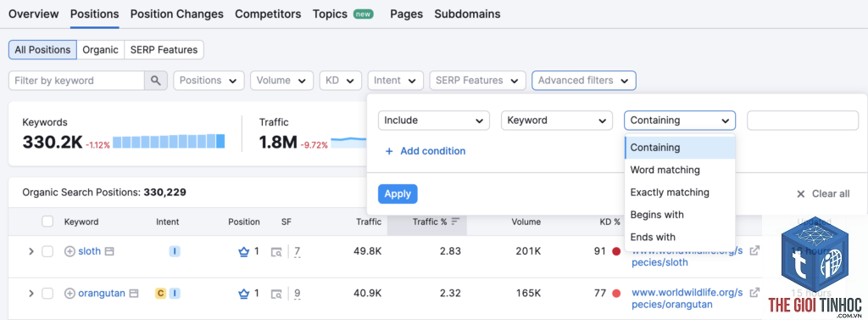This screenshot has width=868, height=320.
Task: Click the plus icon beside sloth keyword
Action: pyautogui.click(x=70, y=251)
